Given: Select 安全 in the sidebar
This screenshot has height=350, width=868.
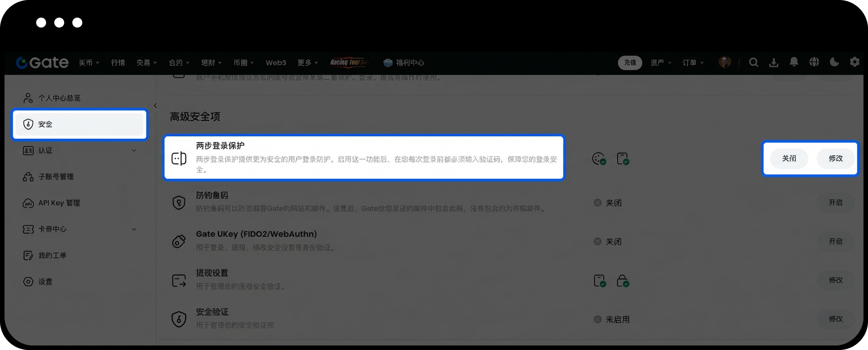Looking at the screenshot, I should pos(79,124).
